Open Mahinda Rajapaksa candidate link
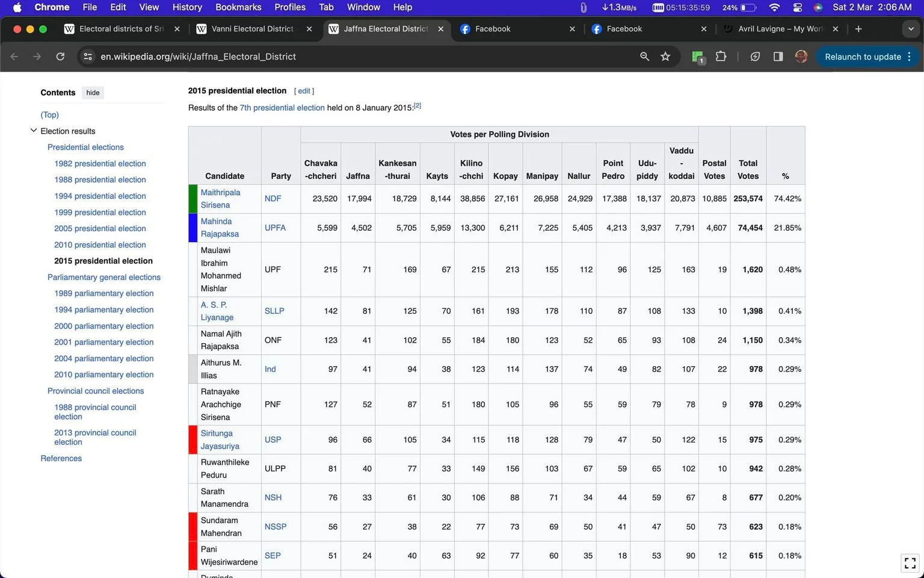924x578 pixels. (x=220, y=228)
